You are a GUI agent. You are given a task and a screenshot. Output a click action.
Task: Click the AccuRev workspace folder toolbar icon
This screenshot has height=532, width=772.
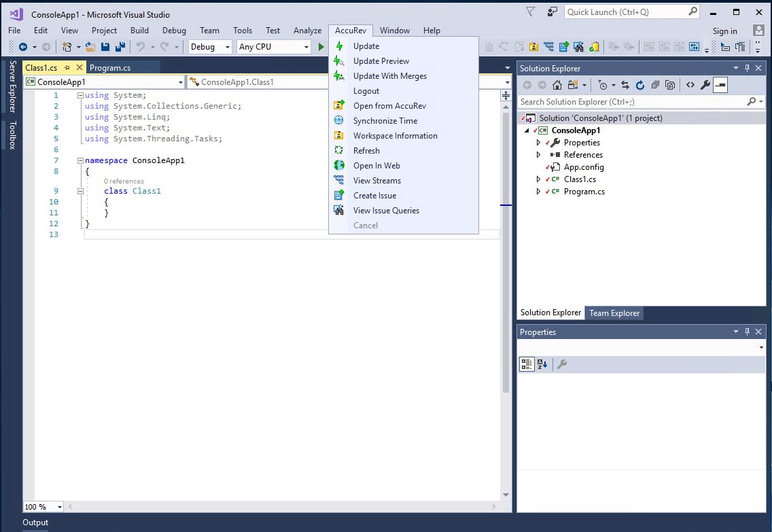533,47
